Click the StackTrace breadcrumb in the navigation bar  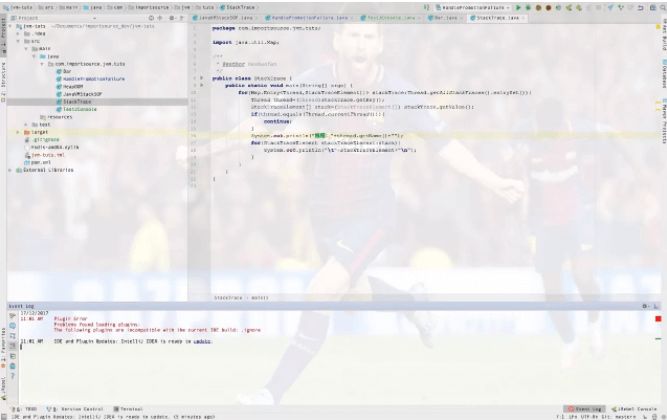(x=237, y=8)
